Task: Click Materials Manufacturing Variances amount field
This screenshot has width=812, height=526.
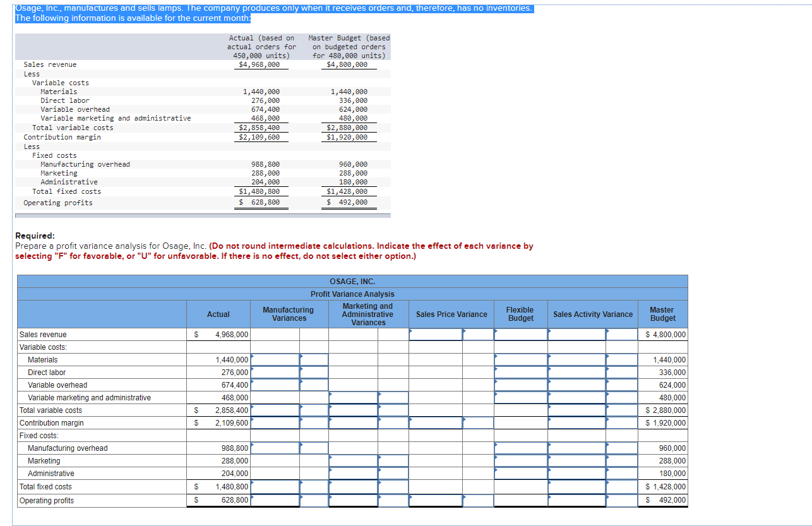Action: 275,360
